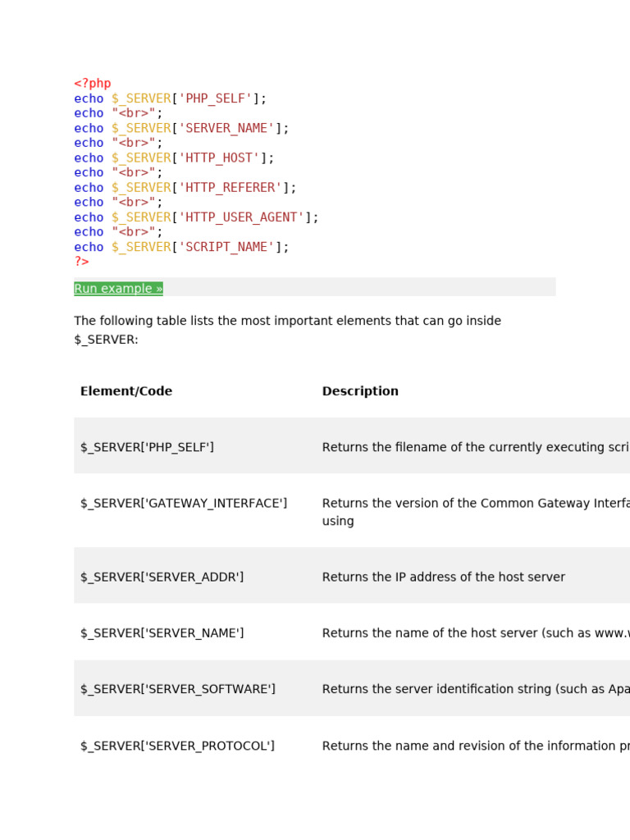Screen dimensions: 630x840
Task: Select 'Returns the filename of the currently executing' text
Action: pos(476,447)
